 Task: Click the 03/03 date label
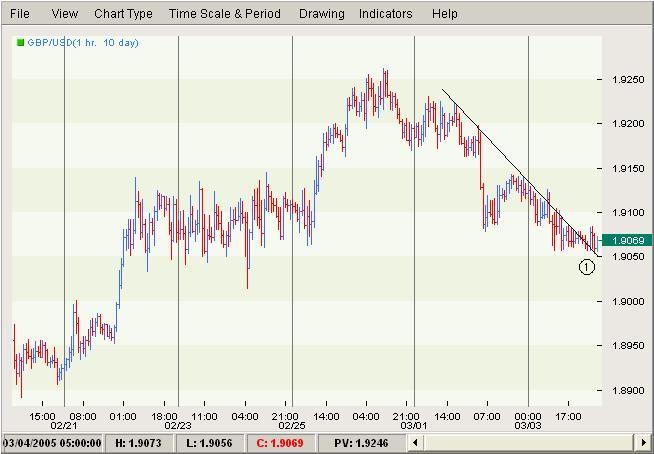tap(527, 426)
